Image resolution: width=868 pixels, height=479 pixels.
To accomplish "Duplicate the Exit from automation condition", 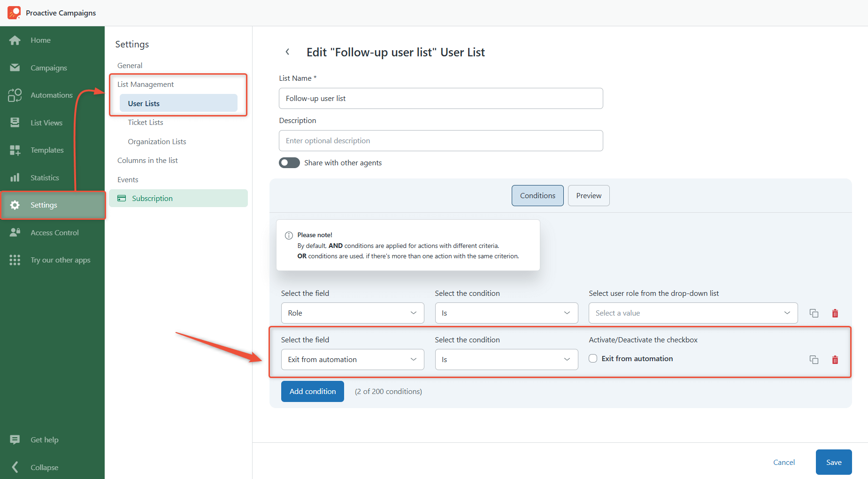I will coord(814,359).
